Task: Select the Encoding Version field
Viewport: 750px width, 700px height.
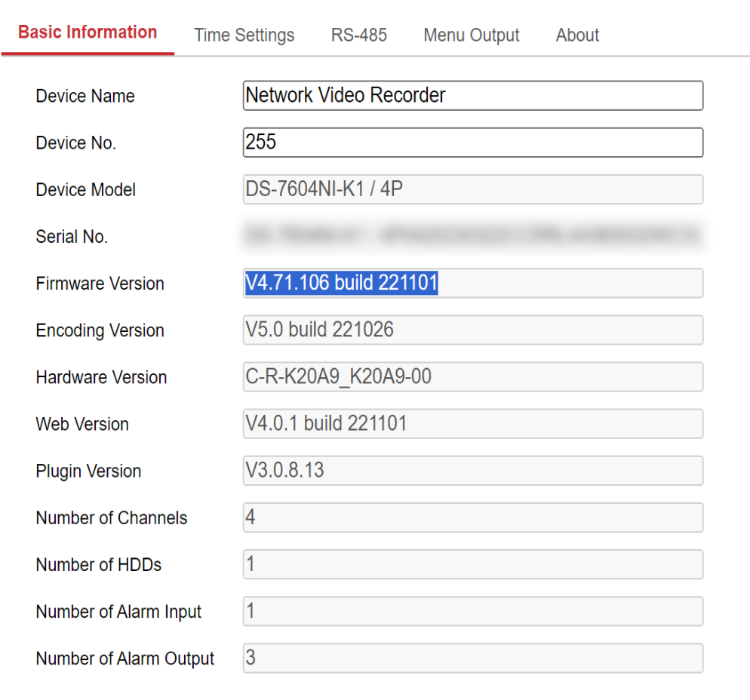Action: (472, 330)
